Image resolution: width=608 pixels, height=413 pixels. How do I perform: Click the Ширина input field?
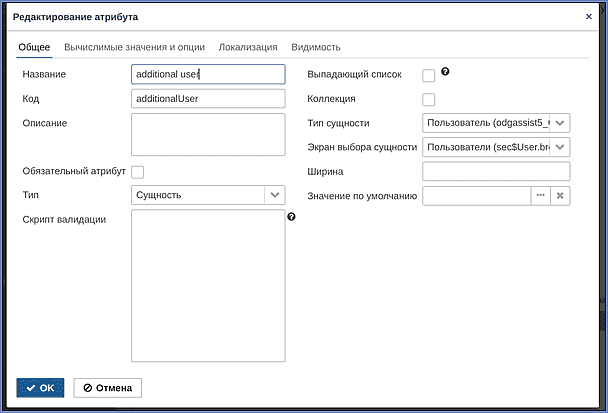496,171
